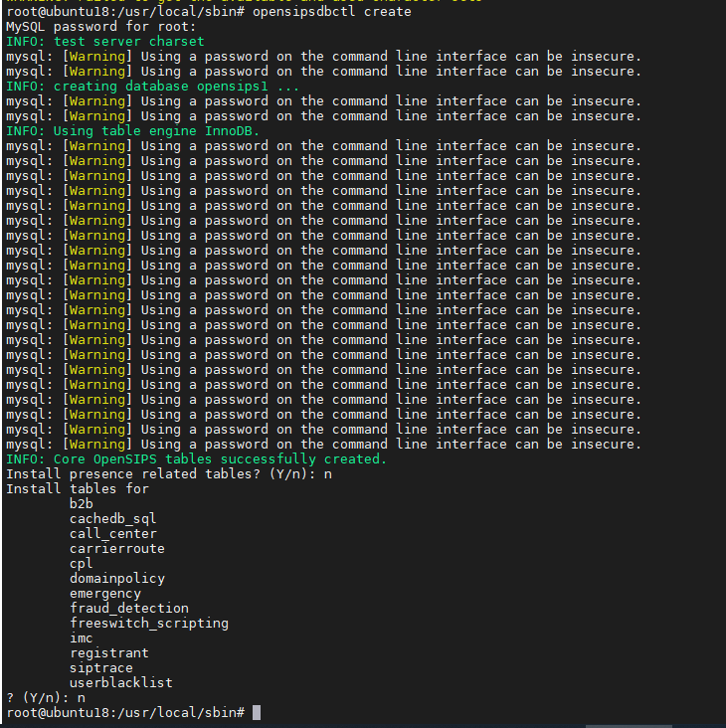
Task: Click the terminal cursor at the final prompt
Action: 257,712
